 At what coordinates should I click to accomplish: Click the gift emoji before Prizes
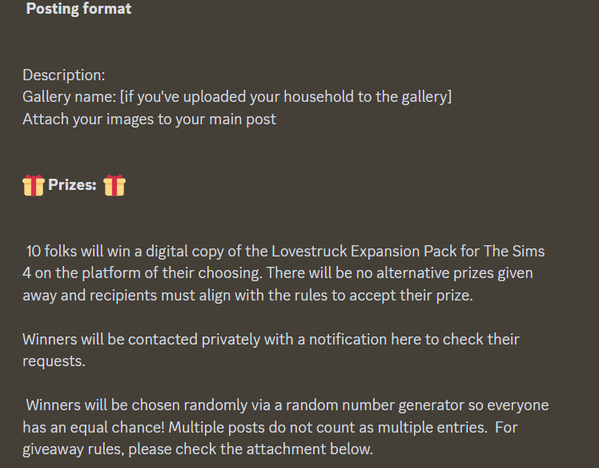tap(34, 185)
